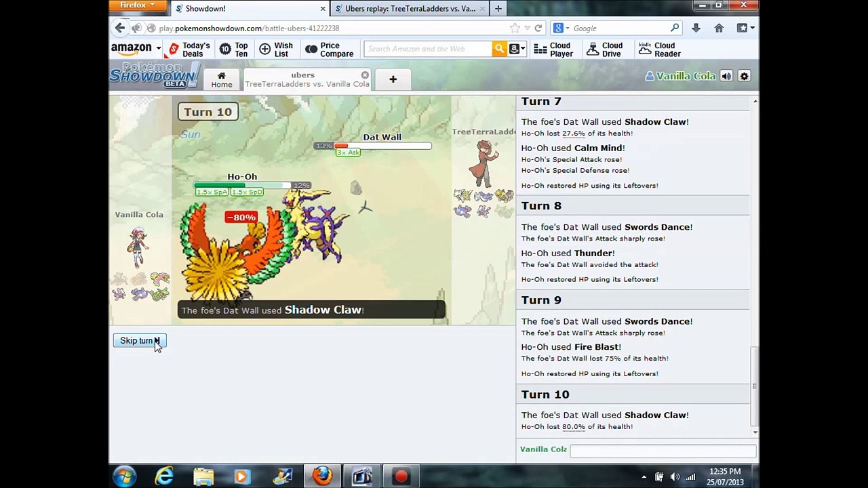Screen dimensions: 868x488
Task: Click the search magnifier in Google box
Action: [675, 28]
